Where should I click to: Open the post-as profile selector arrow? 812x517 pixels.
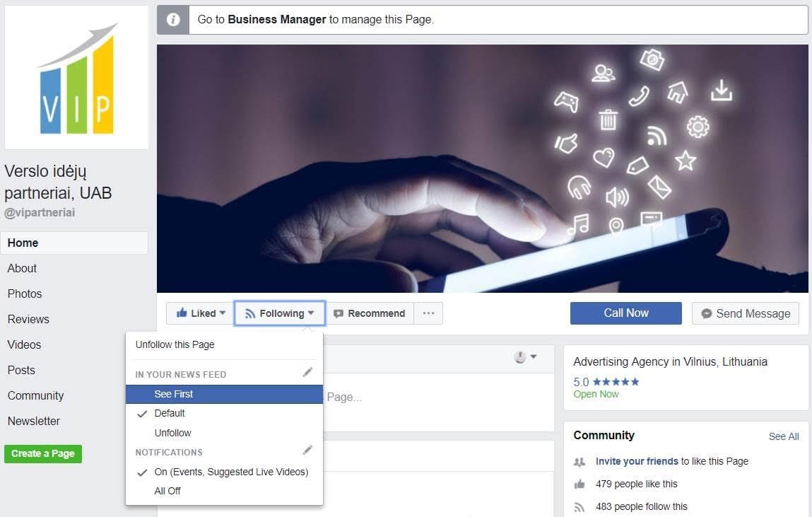(534, 356)
